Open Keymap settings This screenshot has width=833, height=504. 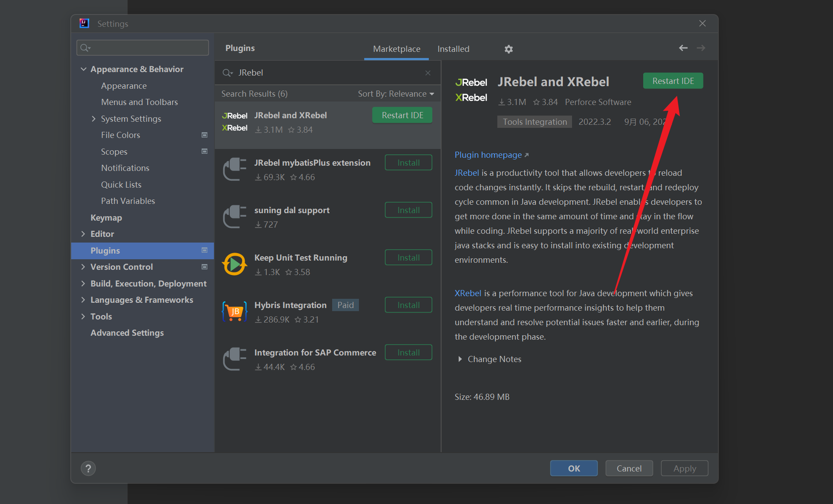point(106,218)
